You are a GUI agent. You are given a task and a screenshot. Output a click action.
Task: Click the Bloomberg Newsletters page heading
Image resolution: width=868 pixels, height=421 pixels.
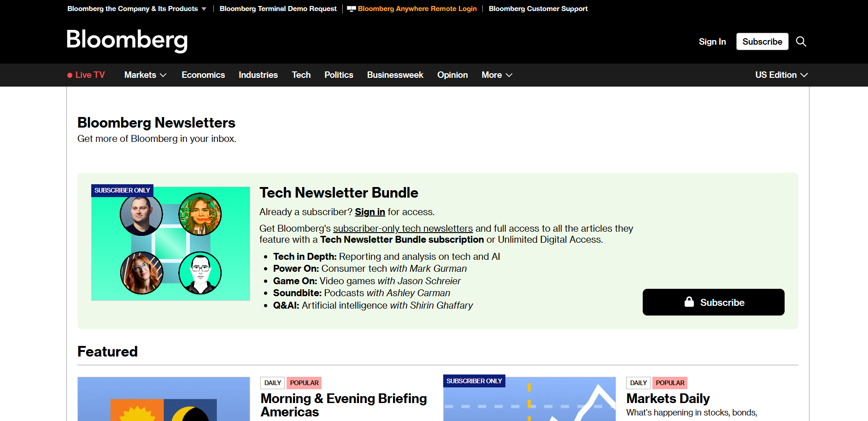pos(156,123)
